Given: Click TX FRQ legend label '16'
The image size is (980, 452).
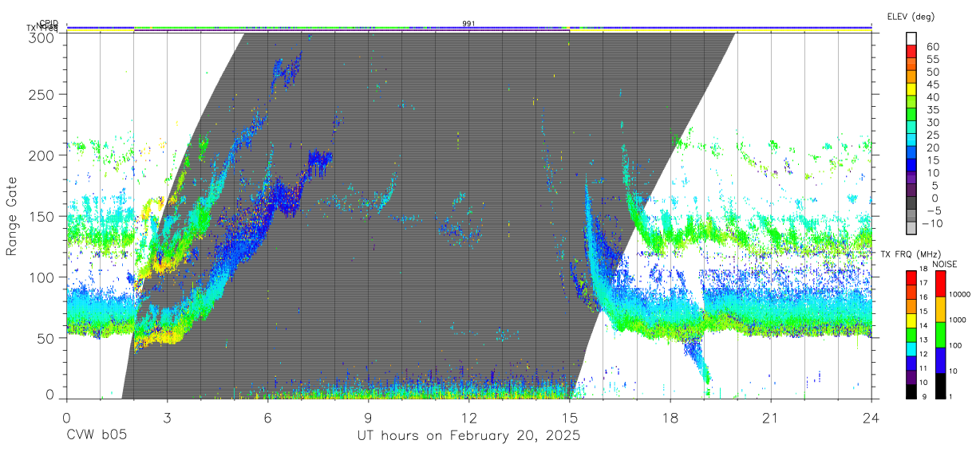Looking at the screenshot, I should (924, 298).
